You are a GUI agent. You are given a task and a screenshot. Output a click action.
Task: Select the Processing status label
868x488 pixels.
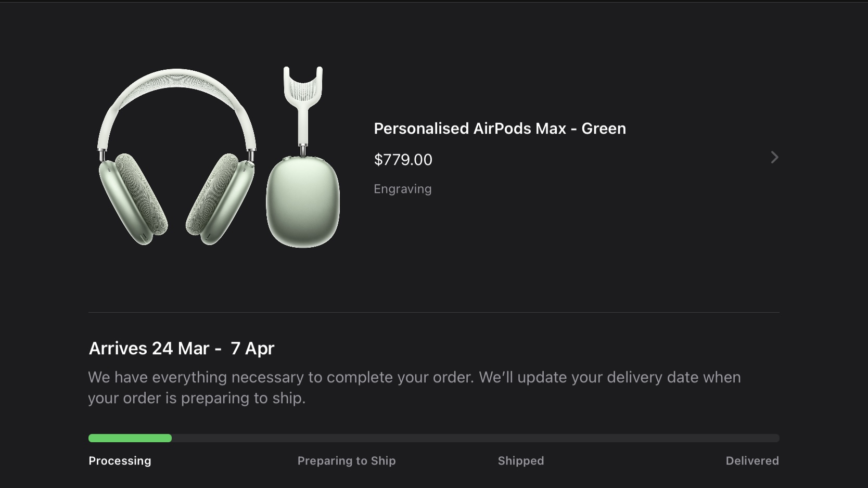[120, 461]
